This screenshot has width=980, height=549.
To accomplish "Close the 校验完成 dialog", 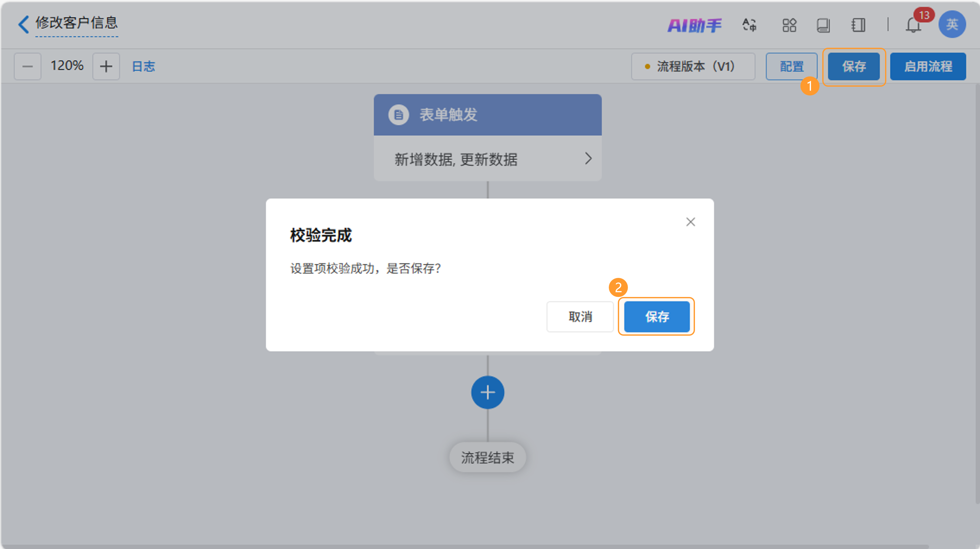I will tap(690, 222).
